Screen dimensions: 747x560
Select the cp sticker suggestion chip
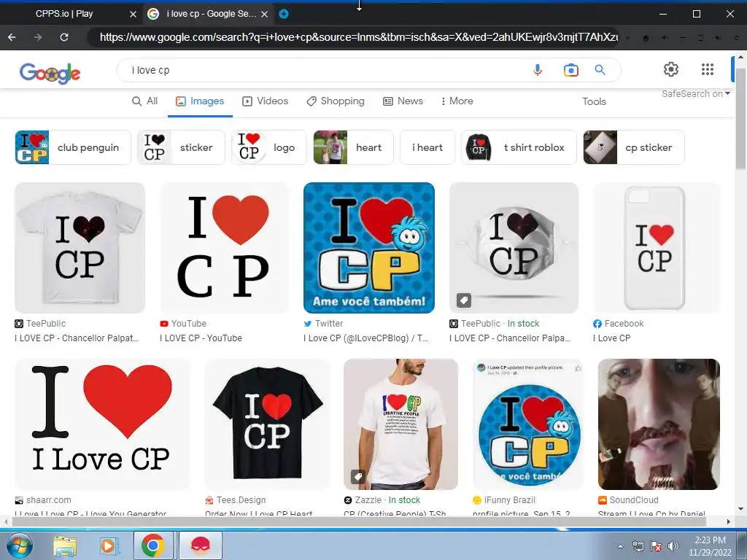(634, 147)
